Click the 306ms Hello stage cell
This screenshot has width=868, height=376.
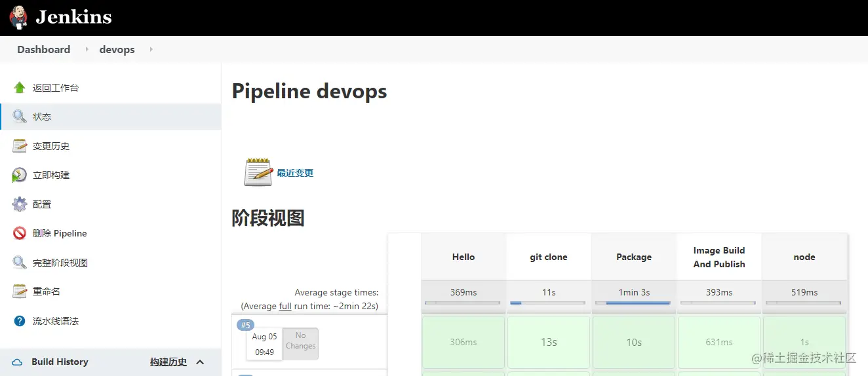click(464, 342)
